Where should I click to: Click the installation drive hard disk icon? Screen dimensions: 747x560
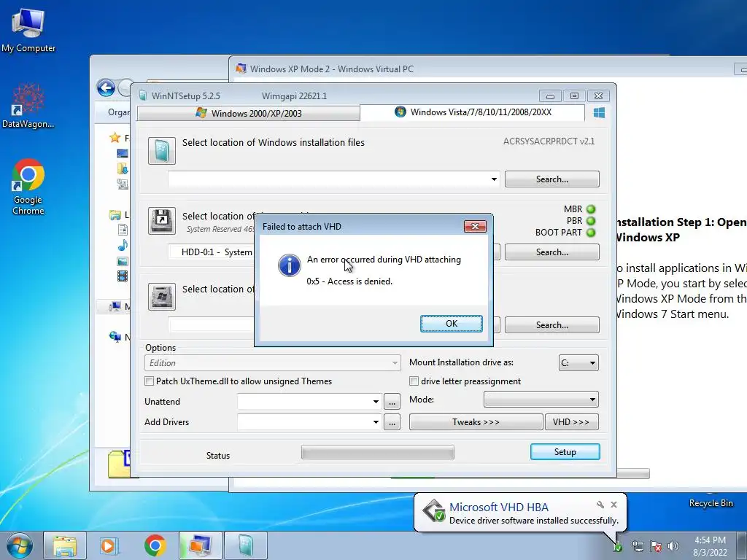click(161, 297)
